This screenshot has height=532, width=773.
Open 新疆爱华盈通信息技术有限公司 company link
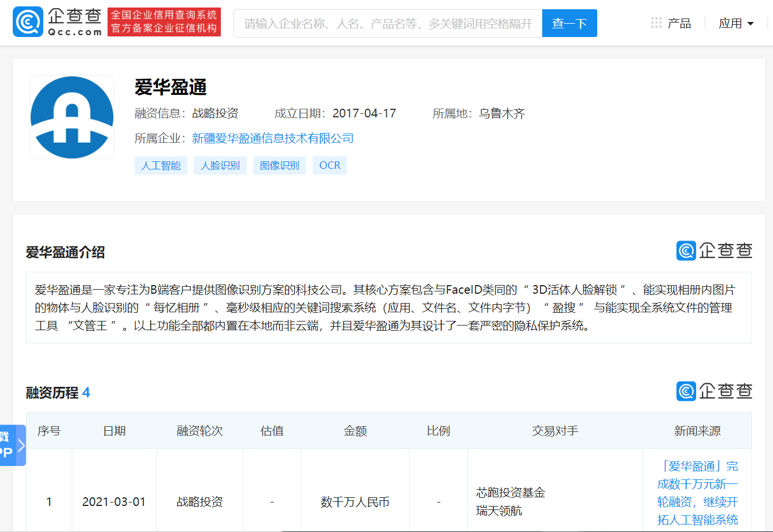273,138
